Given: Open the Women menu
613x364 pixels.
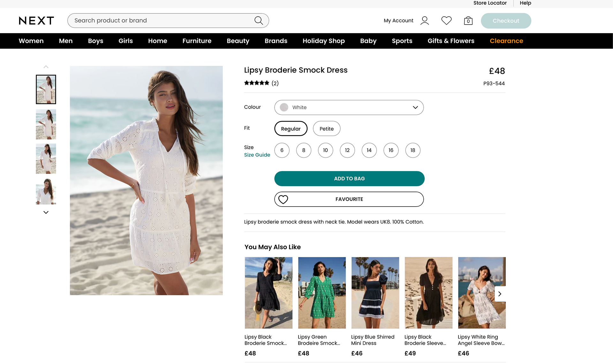Looking at the screenshot, I should (x=31, y=41).
